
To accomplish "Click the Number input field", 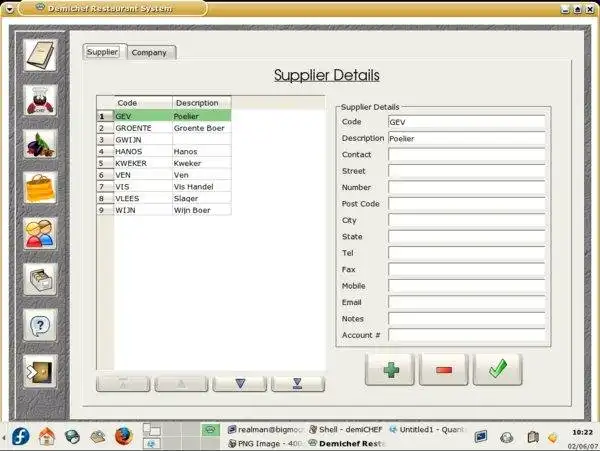I will point(467,187).
